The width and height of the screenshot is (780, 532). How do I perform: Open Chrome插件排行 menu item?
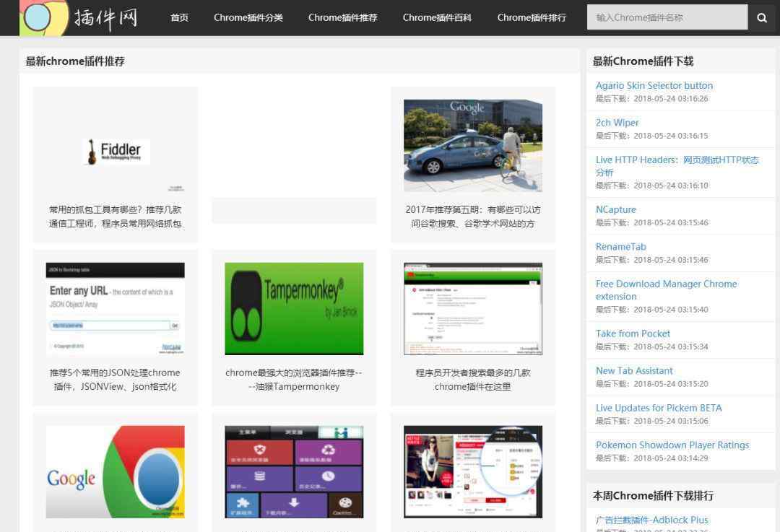(x=532, y=18)
